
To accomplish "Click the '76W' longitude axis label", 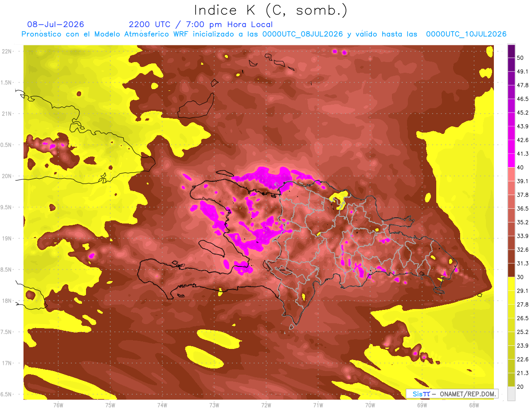I will click(x=58, y=405).
